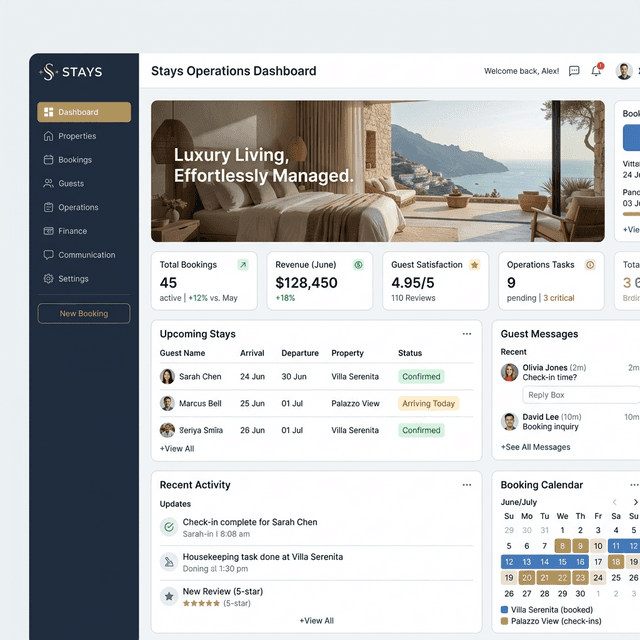Select calendar date 8
640x640 pixels.
[562, 546]
